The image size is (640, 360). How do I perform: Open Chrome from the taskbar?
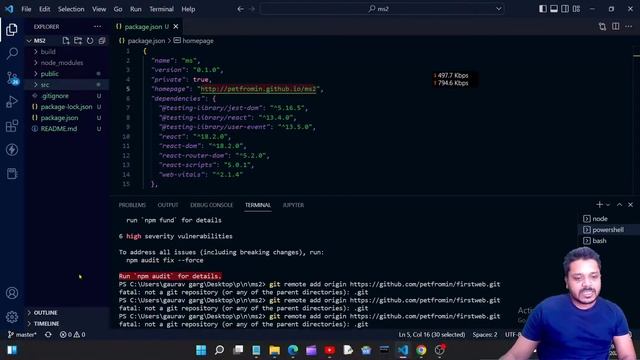[x=421, y=350]
